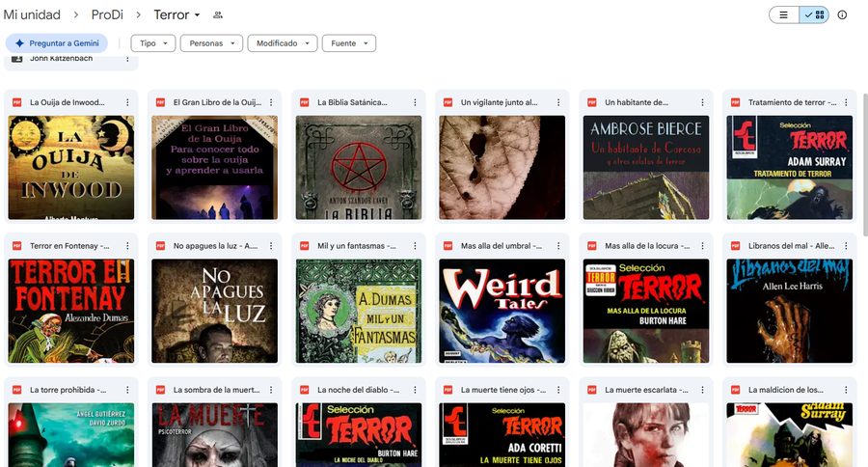
Task: Select file name La noche del diablo
Action: (x=358, y=390)
